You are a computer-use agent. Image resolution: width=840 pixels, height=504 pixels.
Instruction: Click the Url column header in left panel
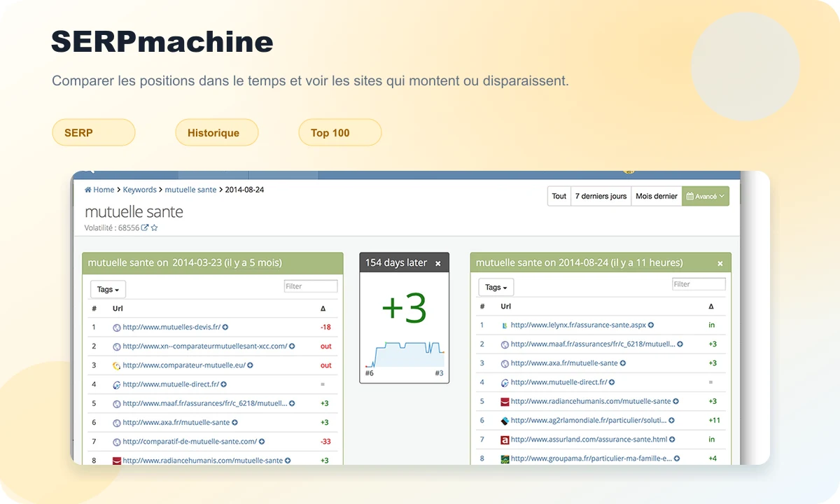coord(118,308)
